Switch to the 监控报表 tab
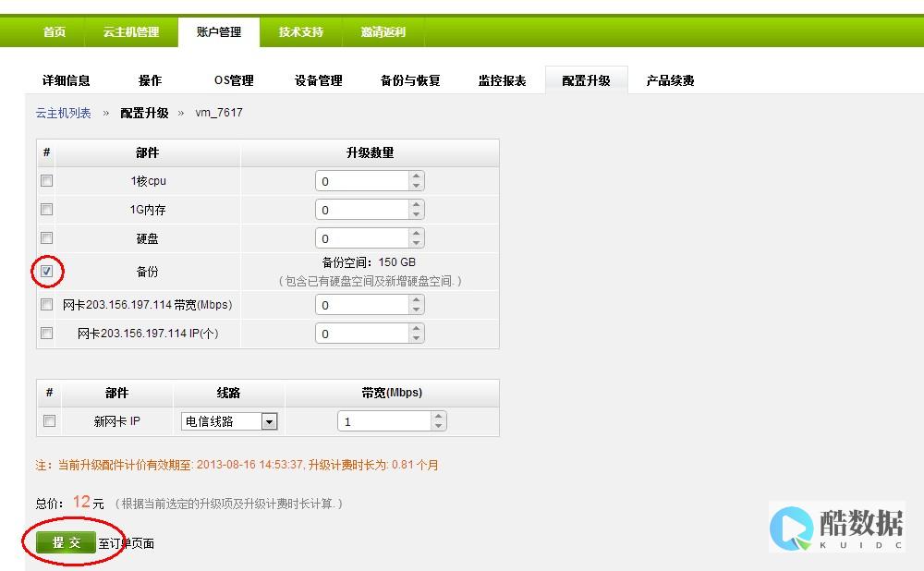The height and width of the screenshot is (571, 924). (x=502, y=80)
